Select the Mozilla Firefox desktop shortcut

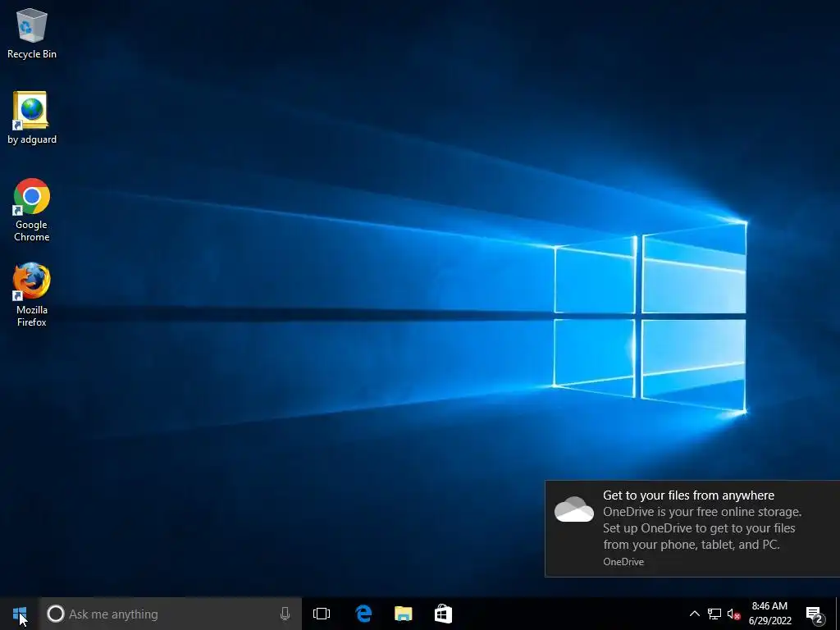point(32,294)
